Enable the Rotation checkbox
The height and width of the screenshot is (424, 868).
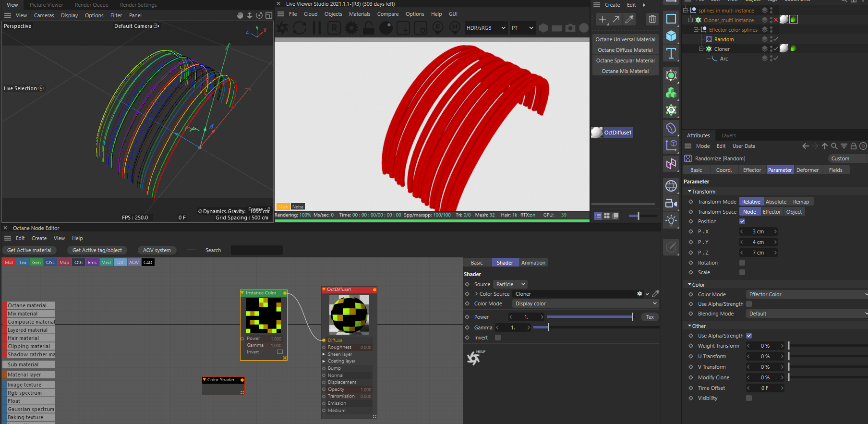coord(742,263)
